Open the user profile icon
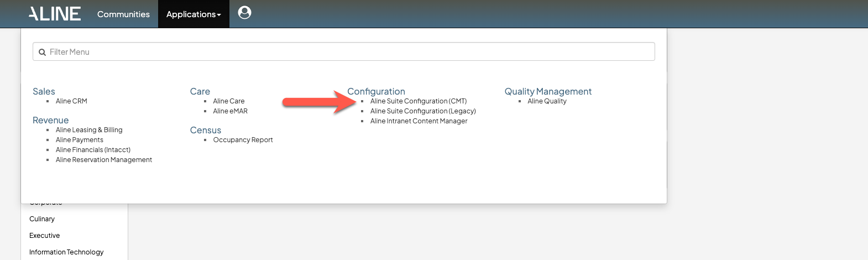 pos(244,12)
